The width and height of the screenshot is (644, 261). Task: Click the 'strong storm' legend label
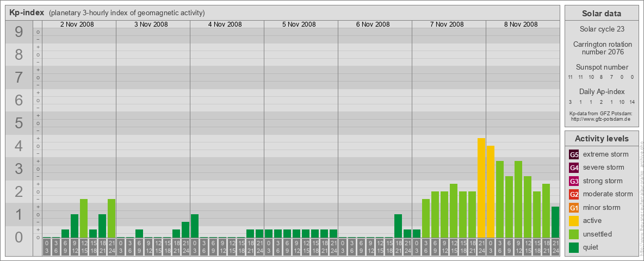(x=603, y=181)
